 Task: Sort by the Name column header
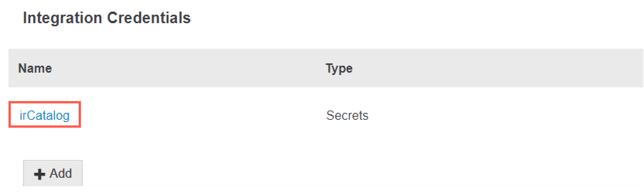(x=35, y=68)
